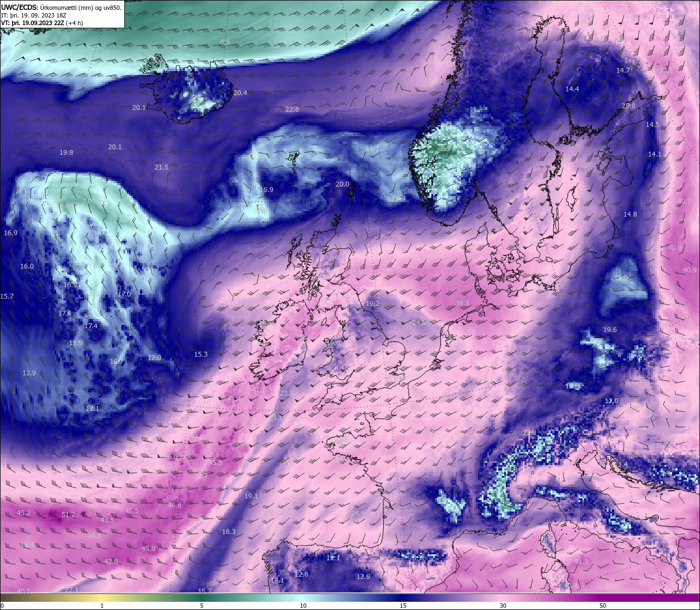Click the 45.2 map value
Screen dimensions: 700x610
[x=24, y=513]
